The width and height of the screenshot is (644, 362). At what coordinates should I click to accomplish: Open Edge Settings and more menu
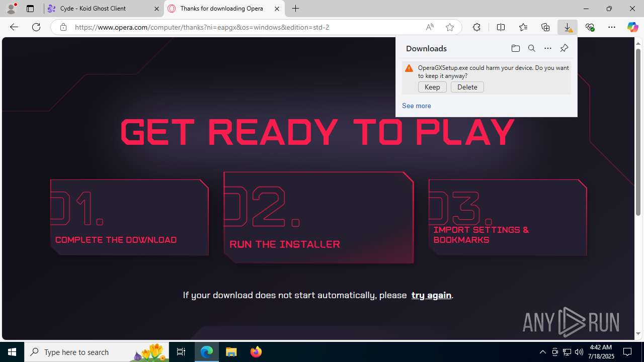pyautogui.click(x=612, y=27)
